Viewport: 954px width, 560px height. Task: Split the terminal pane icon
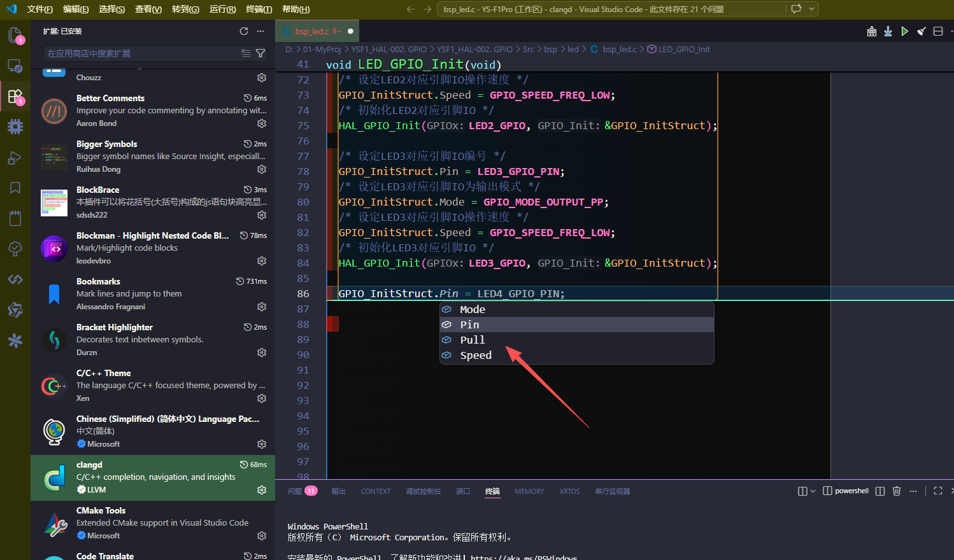tap(880, 491)
